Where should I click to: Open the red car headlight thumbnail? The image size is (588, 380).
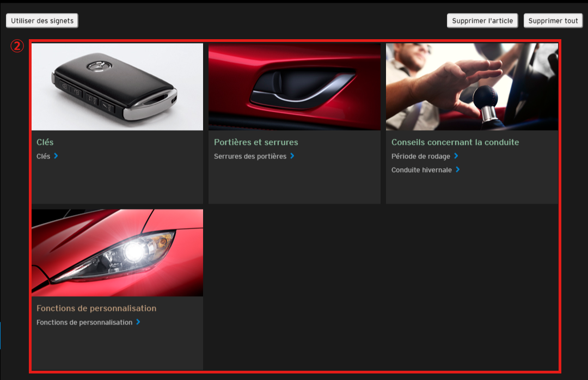[117, 253]
